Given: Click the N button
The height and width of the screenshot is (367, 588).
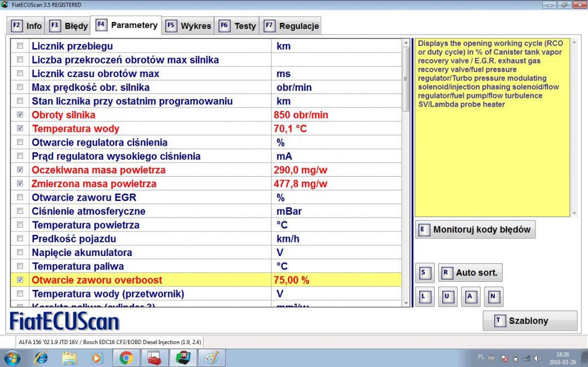Looking at the screenshot, I should pos(493,296).
